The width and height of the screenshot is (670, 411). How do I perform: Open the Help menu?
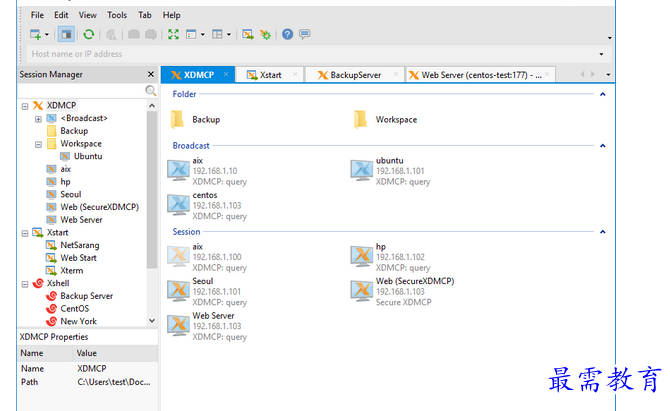(171, 15)
